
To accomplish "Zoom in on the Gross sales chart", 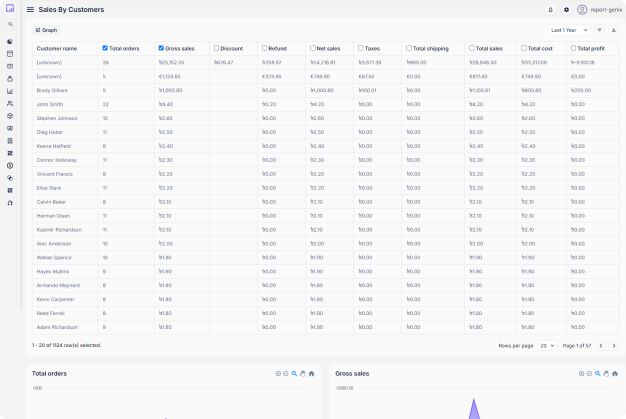I will click(581, 374).
